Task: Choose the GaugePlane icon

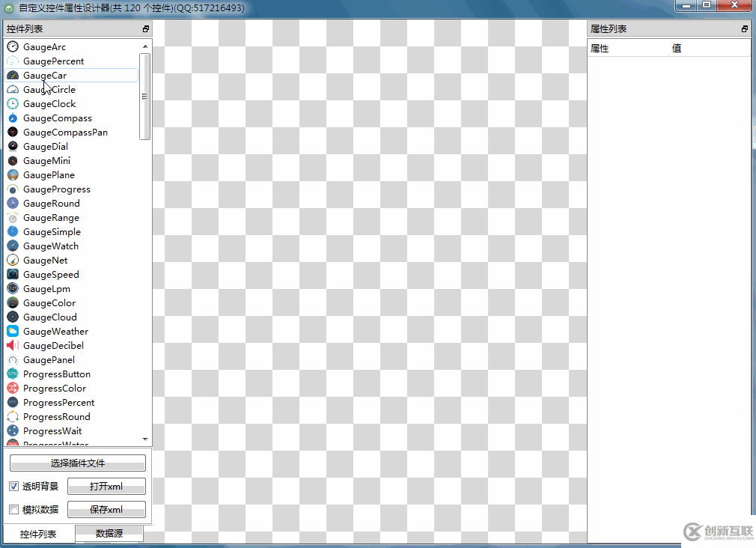Action: [x=13, y=175]
